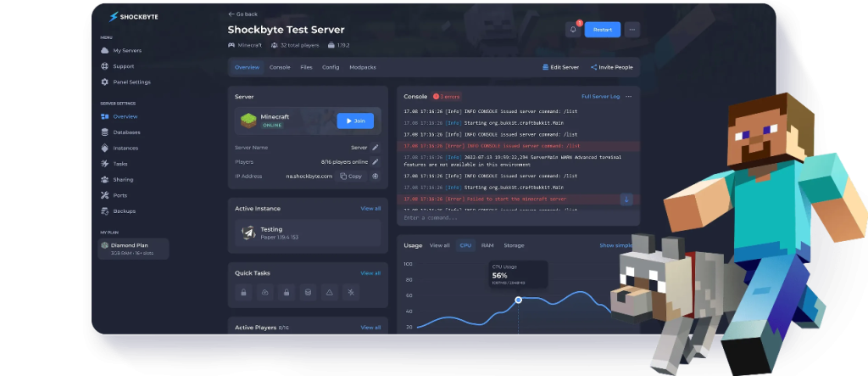
Task: Click Invite People
Action: tap(612, 67)
